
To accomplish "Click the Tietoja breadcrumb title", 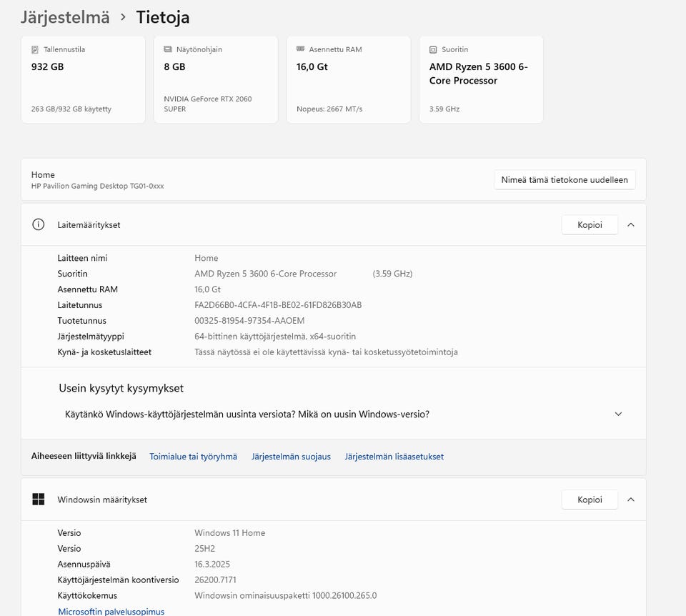I will tap(163, 17).
